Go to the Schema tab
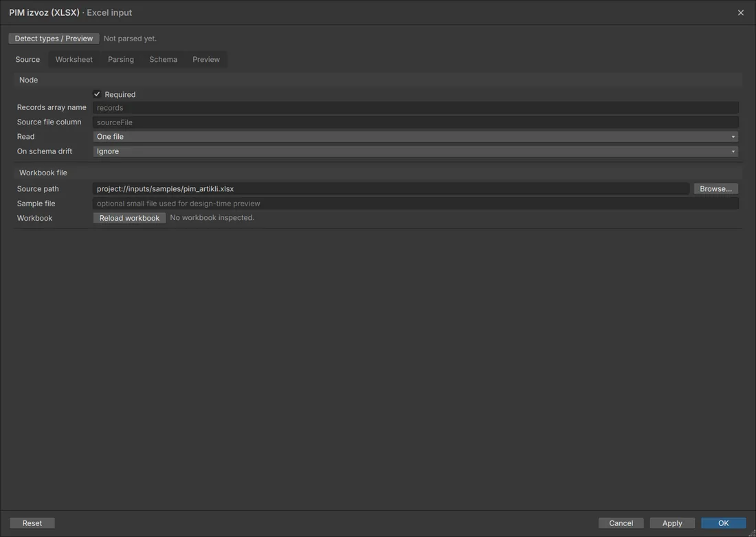Image resolution: width=756 pixels, height=537 pixels. (x=163, y=59)
